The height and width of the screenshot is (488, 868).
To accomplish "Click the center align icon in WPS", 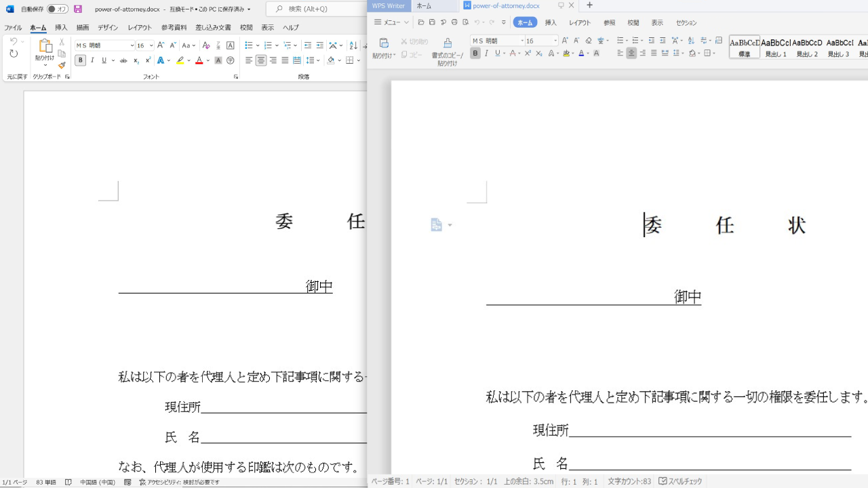I will tap(631, 53).
